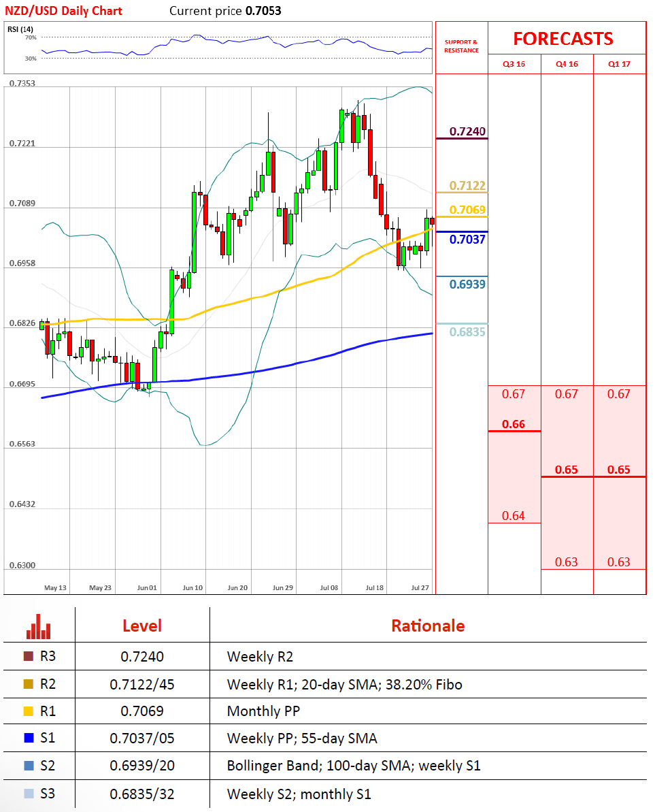
Task: Click the dark red R3 swatch
Action: click(x=28, y=657)
